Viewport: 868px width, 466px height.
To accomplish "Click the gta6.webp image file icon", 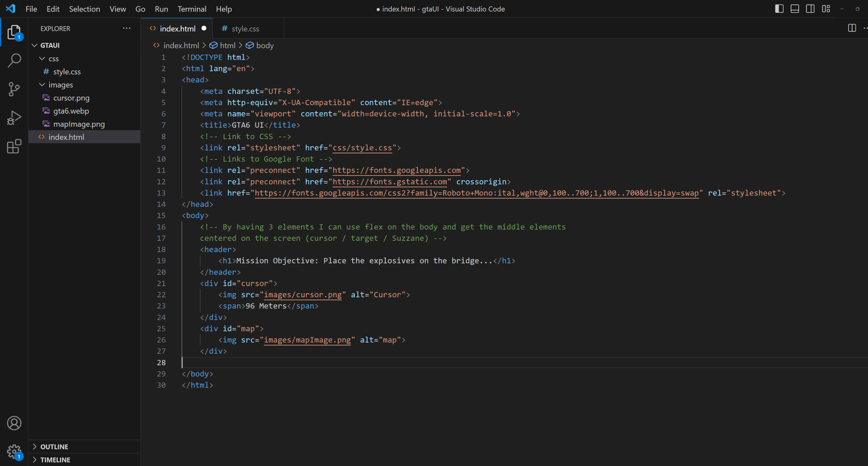I will (x=46, y=111).
